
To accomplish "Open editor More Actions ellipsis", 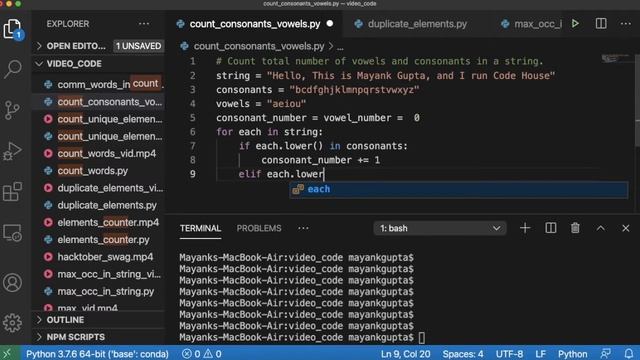I will tap(626, 24).
